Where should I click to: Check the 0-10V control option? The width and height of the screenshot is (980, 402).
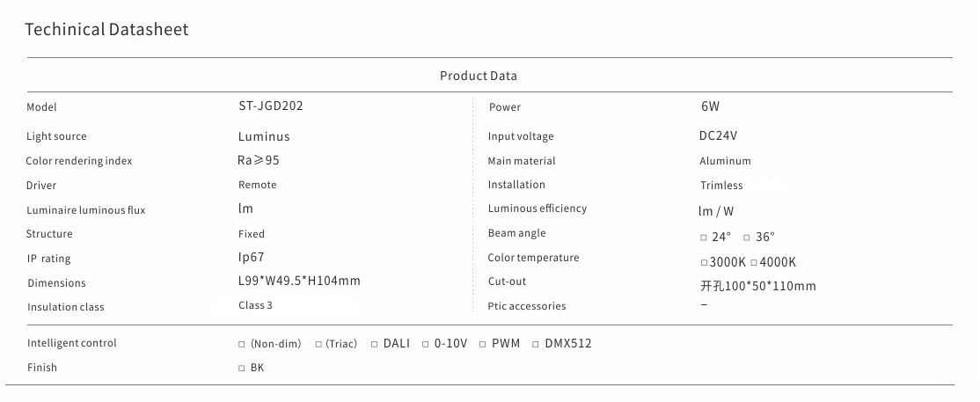point(426,344)
